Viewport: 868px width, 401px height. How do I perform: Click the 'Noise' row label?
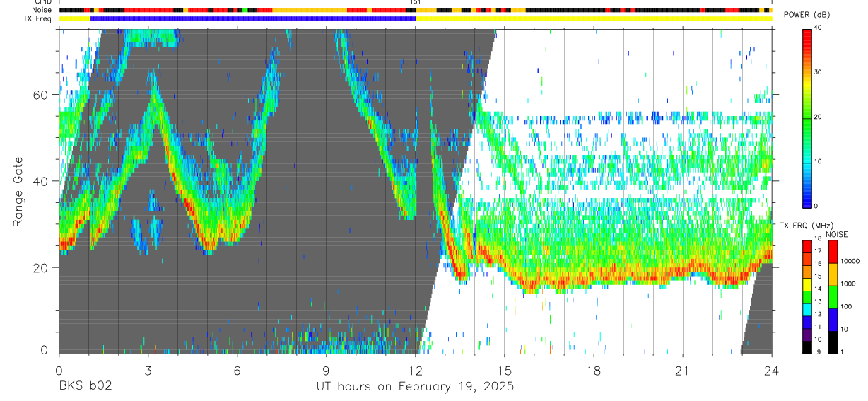pyautogui.click(x=43, y=10)
